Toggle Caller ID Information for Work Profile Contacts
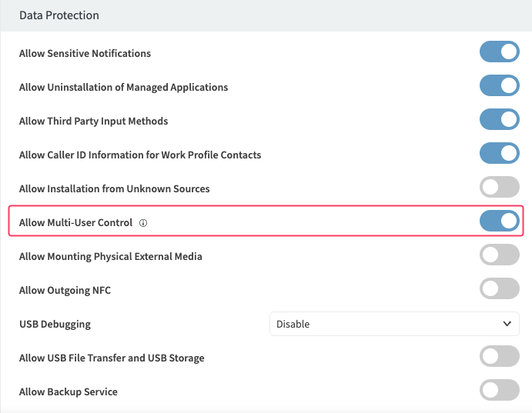 click(499, 154)
